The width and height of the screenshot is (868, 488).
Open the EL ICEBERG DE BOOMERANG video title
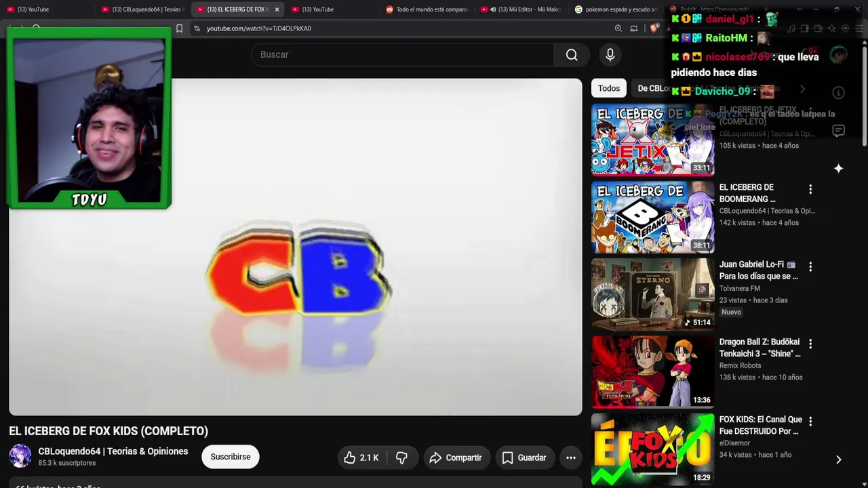coord(747,193)
